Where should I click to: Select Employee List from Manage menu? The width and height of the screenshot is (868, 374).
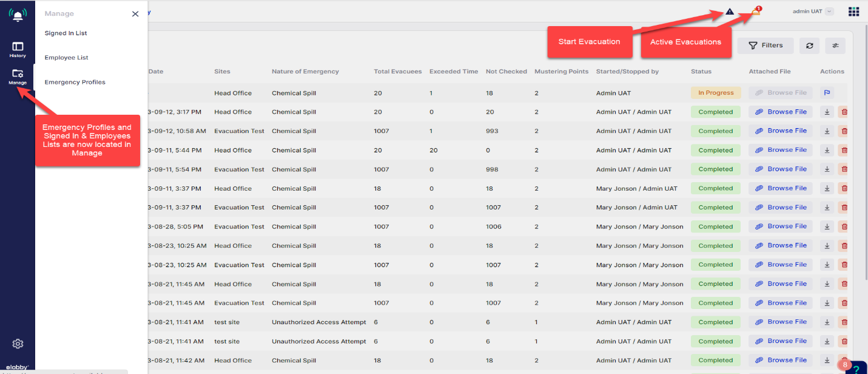66,58
